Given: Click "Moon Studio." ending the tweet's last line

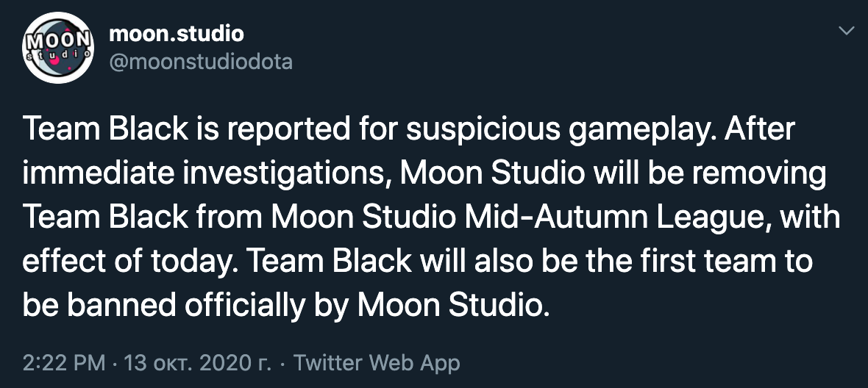Looking at the screenshot, I should [454, 304].
